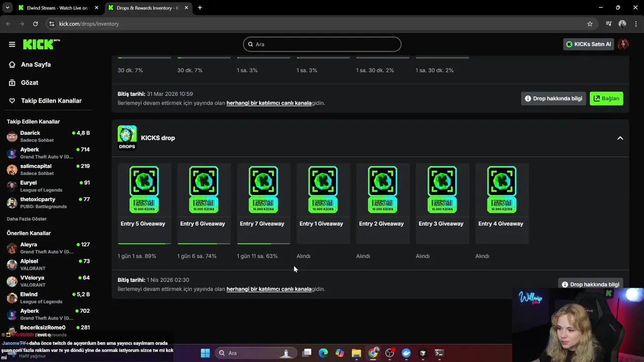Select the Entry 6 Giveaway reward

204,204
